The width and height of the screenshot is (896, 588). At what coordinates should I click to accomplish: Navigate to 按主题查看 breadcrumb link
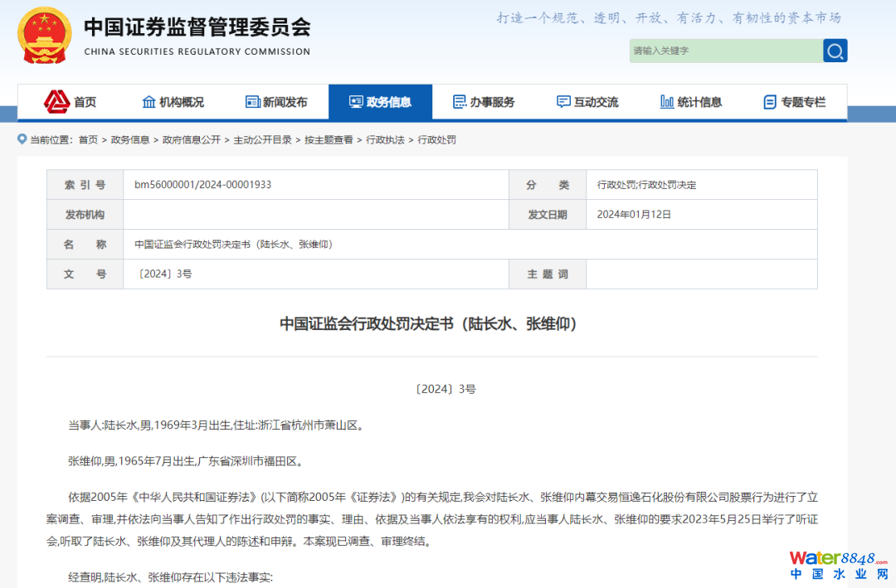329,140
